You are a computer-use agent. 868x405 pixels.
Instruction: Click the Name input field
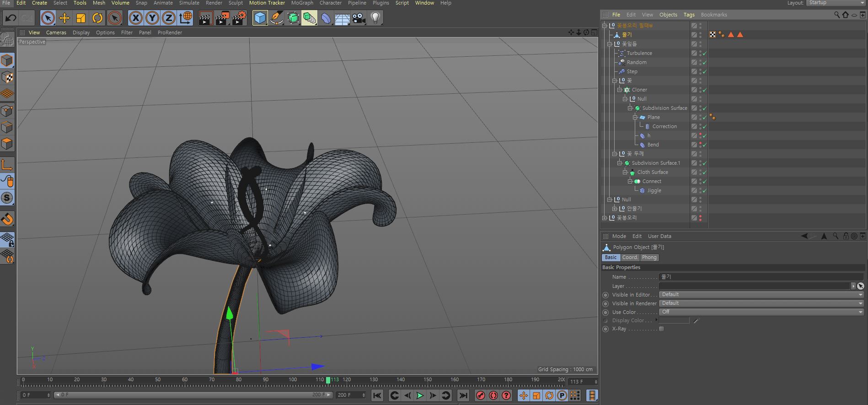point(761,277)
